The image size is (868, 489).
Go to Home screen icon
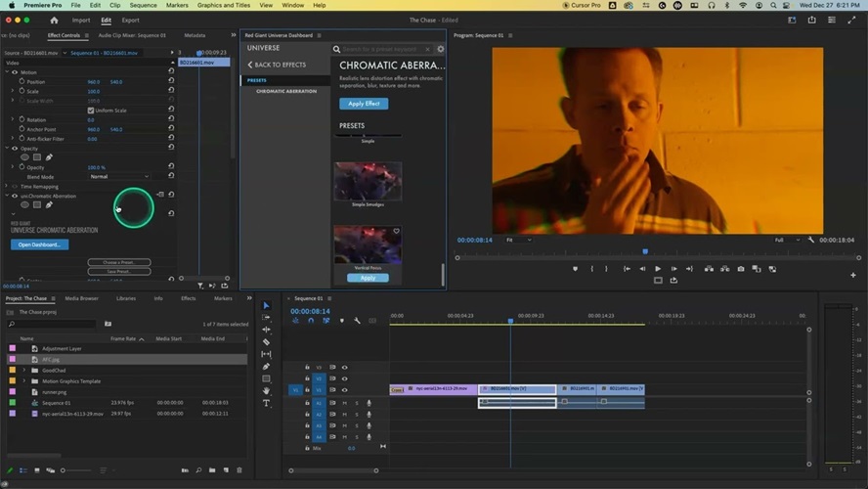pos(54,20)
